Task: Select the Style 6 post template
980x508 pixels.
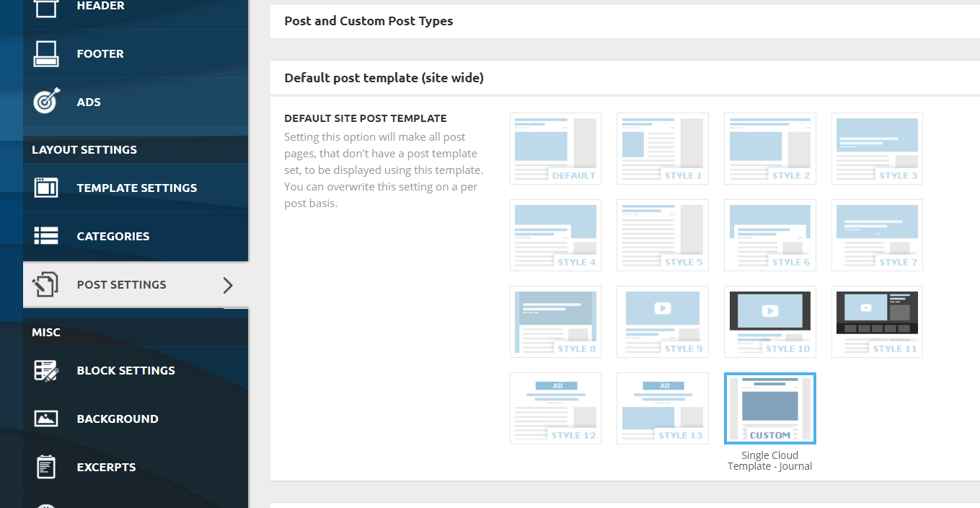Action: click(770, 235)
